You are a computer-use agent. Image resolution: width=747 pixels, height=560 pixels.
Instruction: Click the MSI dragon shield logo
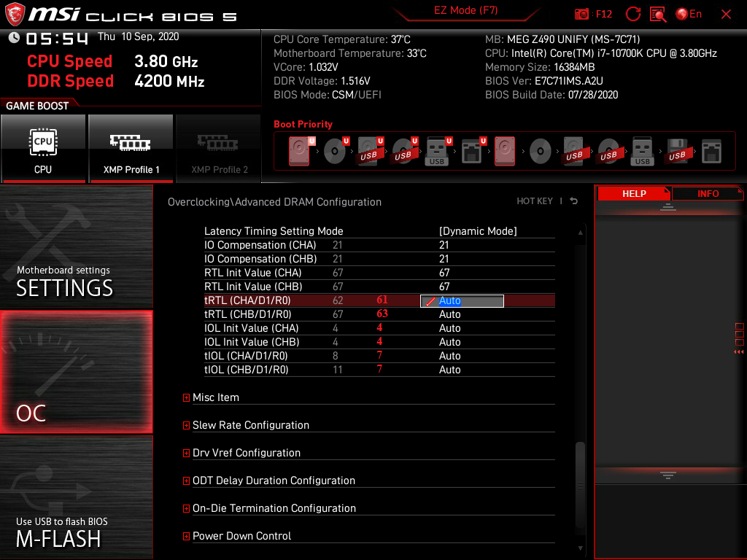pyautogui.click(x=15, y=15)
